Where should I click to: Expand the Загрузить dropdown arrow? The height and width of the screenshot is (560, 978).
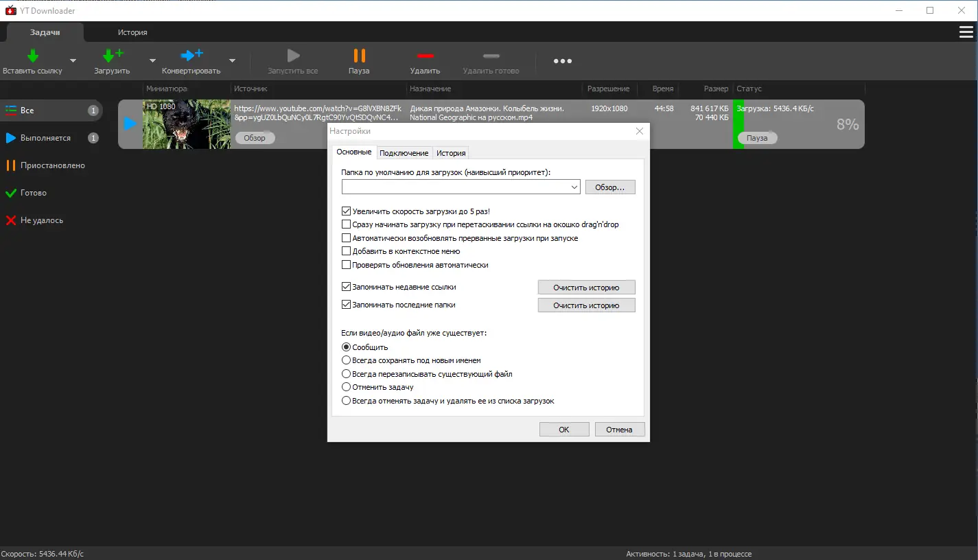tap(153, 60)
